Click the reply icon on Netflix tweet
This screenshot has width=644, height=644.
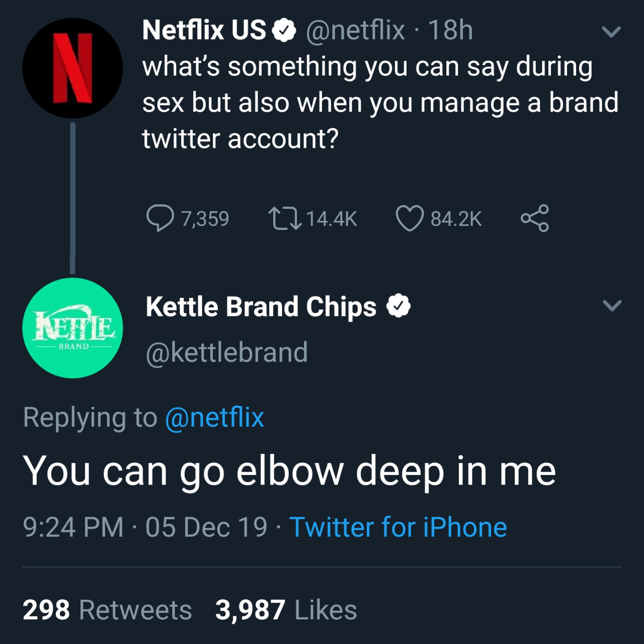click(160, 218)
